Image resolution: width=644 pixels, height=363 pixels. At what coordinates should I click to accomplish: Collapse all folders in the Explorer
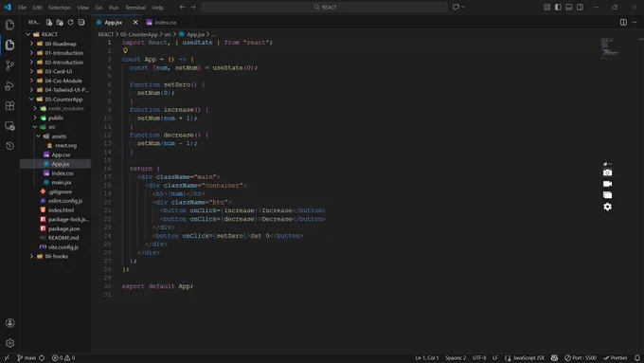[x=81, y=22]
